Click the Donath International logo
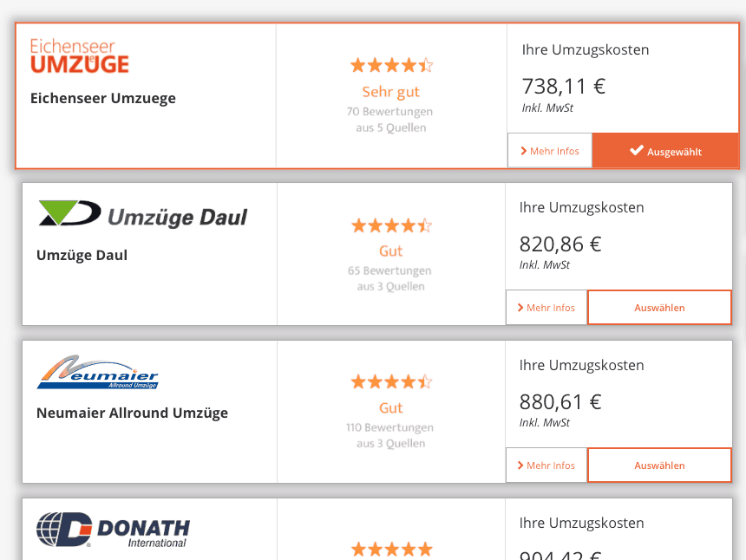Image resolution: width=746 pixels, height=560 pixels. (x=113, y=530)
